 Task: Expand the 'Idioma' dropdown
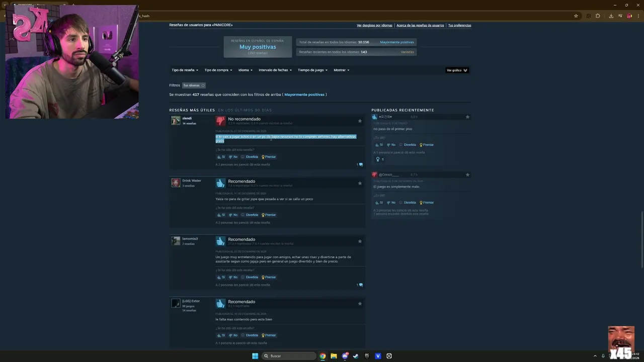pos(246,70)
